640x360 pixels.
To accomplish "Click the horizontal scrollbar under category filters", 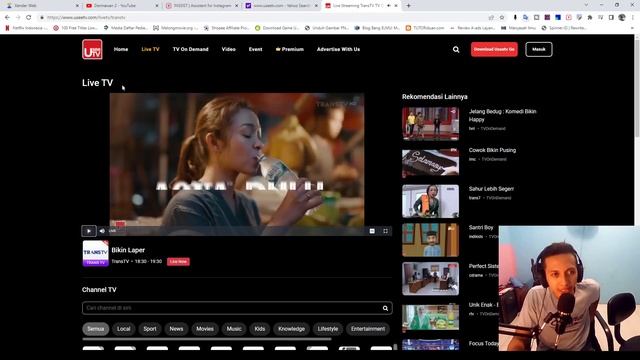I will [x=207, y=339].
